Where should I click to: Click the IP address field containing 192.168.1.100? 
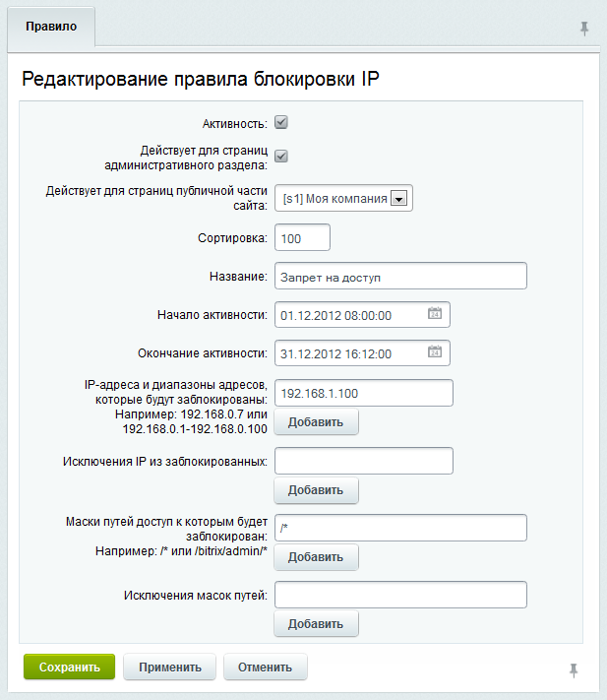[363, 393]
